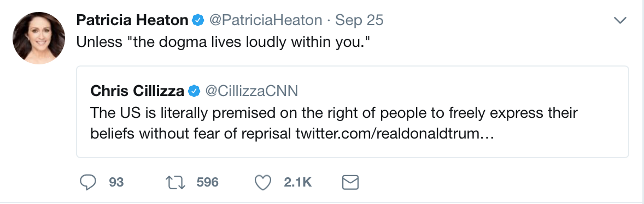
Task: Open the twitter.com/realdonaldtrum… link
Action: (x=394, y=134)
